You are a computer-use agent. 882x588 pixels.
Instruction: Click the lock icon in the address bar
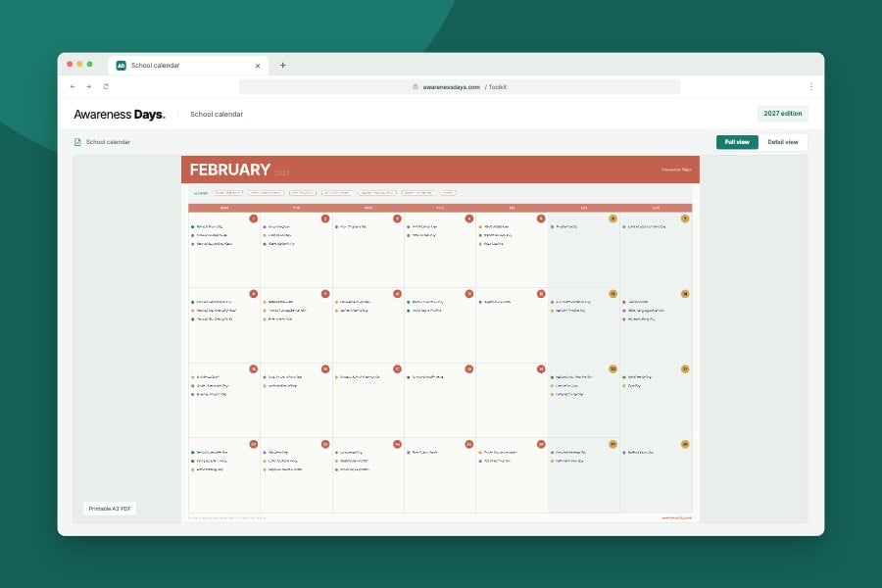coord(416,86)
